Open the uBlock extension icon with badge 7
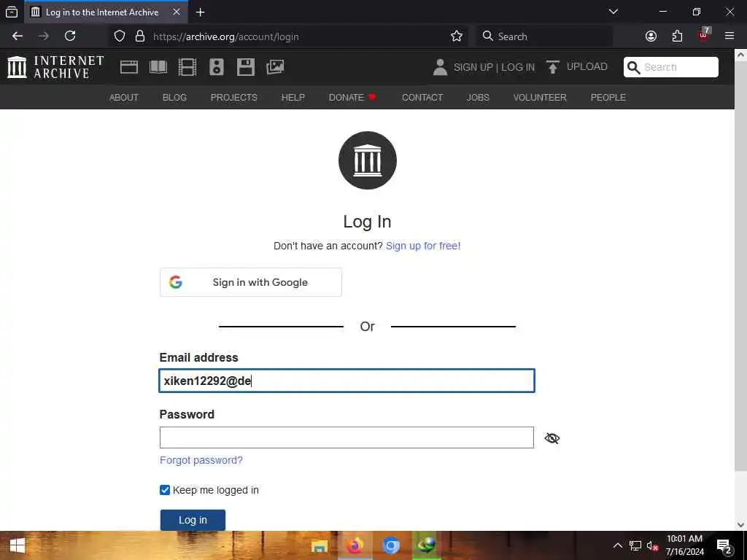 click(704, 34)
